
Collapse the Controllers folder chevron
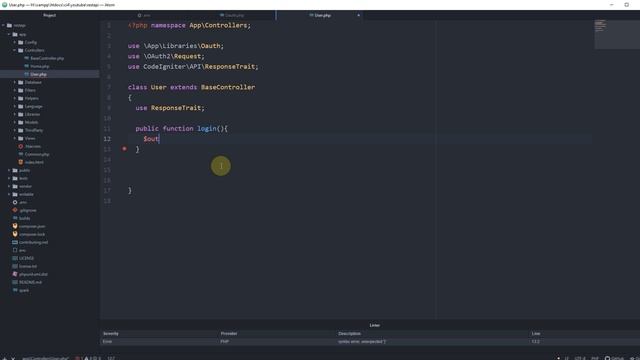(x=15, y=50)
